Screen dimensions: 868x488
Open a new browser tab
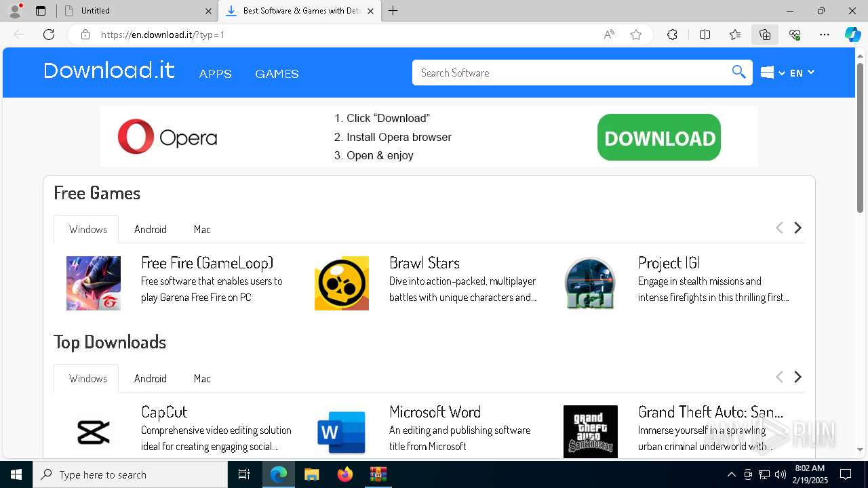click(x=393, y=11)
